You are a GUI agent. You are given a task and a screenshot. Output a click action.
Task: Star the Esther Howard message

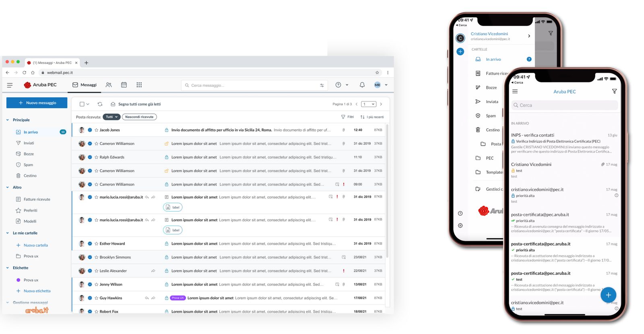coord(97,244)
